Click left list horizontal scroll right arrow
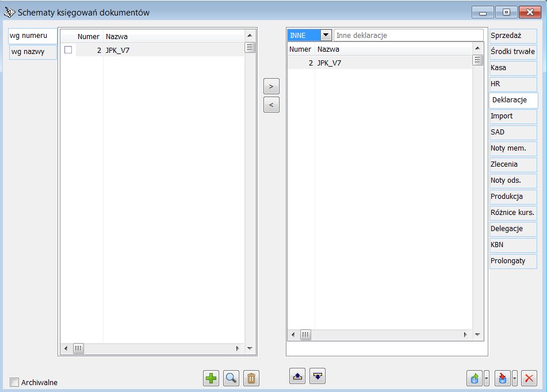The width and height of the screenshot is (547, 392). pos(238,348)
